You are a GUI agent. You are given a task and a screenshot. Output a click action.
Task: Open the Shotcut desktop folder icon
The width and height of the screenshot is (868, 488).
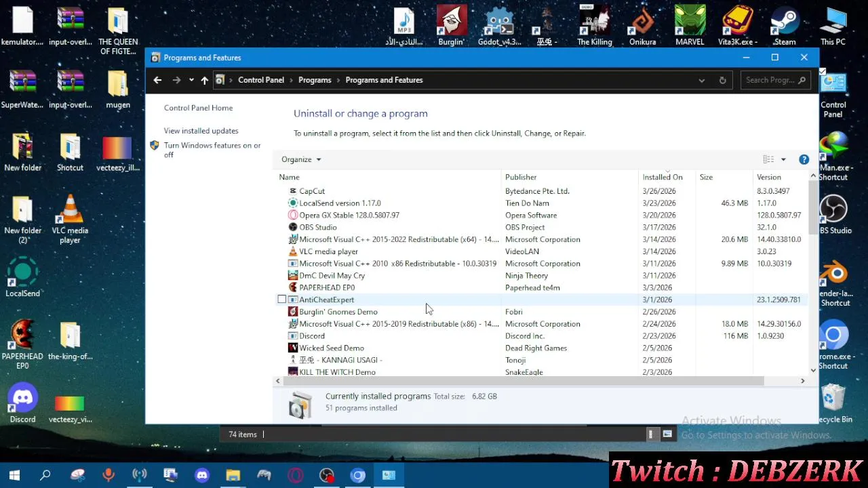coord(70,152)
